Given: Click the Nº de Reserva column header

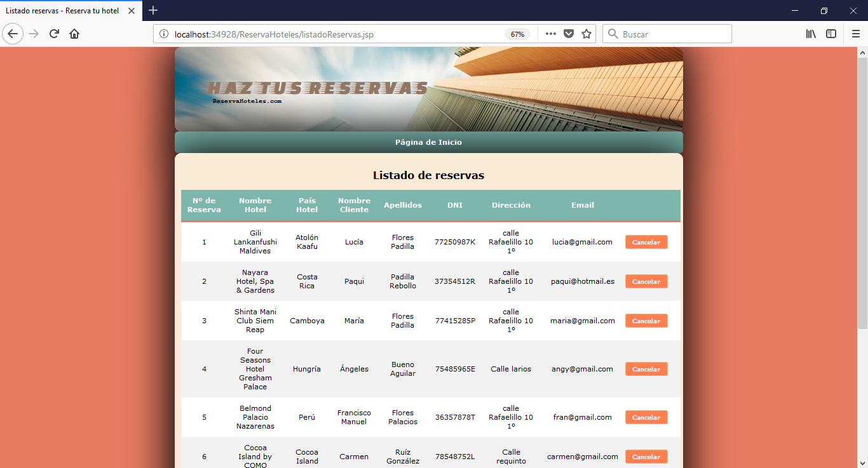Looking at the screenshot, I should (x=204, y=205).
